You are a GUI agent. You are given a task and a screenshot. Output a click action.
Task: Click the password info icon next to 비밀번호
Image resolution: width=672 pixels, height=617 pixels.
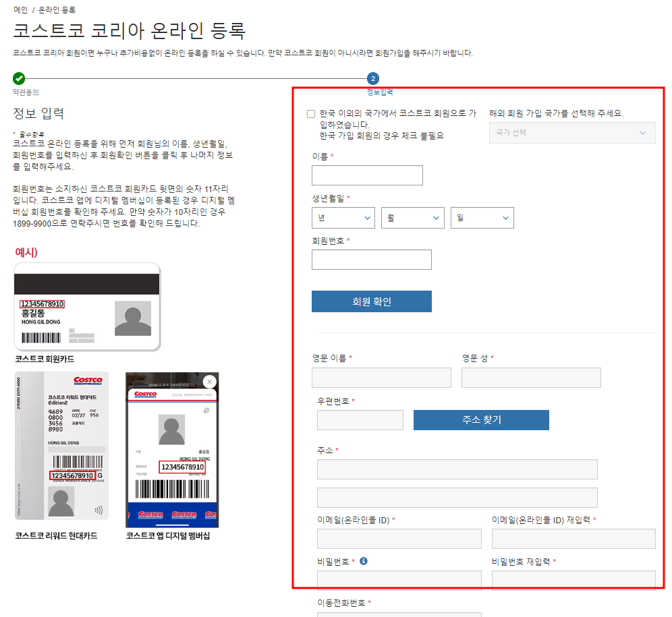coord(364,561)
